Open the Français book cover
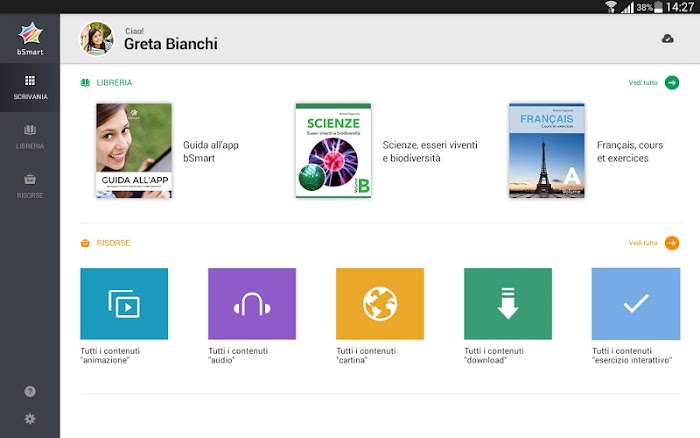Screen dimensions: 700x438 pos(547,150)
